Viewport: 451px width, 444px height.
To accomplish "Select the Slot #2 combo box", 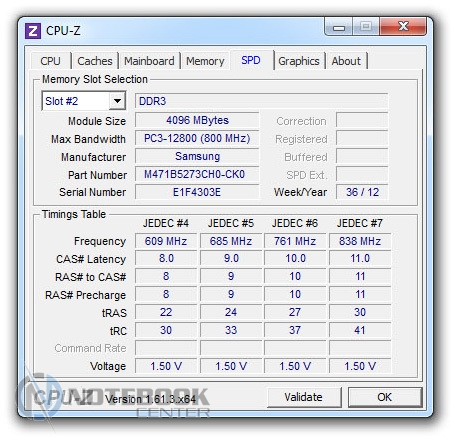I will point(84,101).
